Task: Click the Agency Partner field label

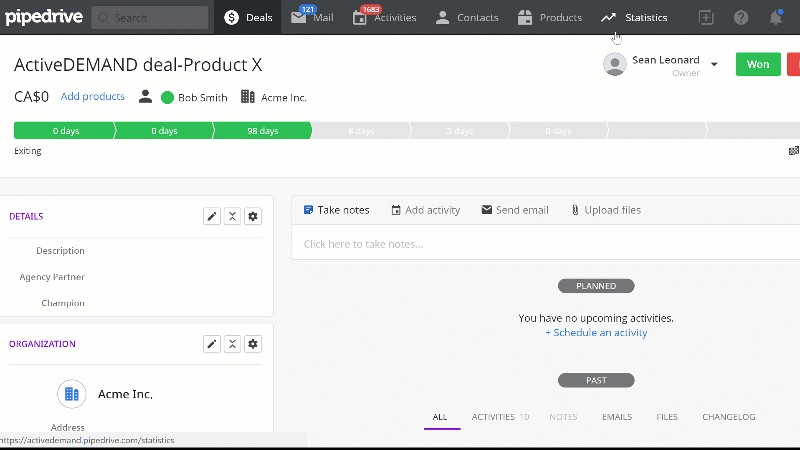Action: coord(52,277)
